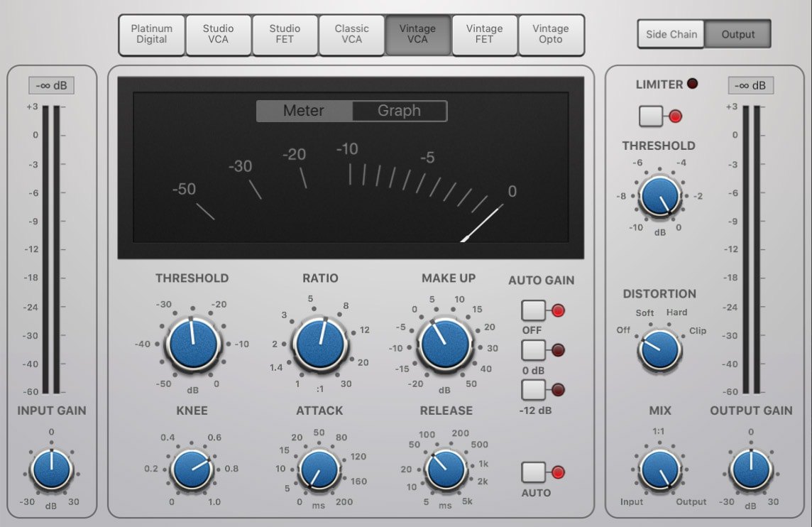This screenshot has height=527, width=812.
Task: Click the 'Off' distortion label
Action: [x=623, y=330]
